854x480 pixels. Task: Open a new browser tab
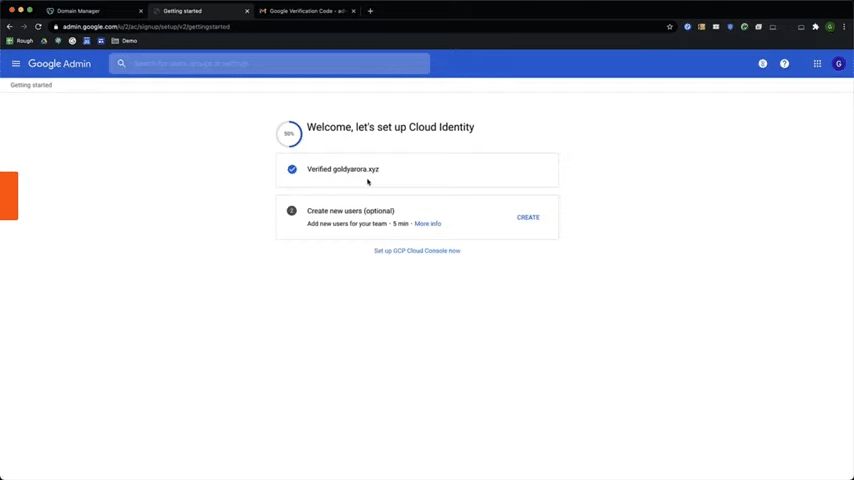(370, 11)
